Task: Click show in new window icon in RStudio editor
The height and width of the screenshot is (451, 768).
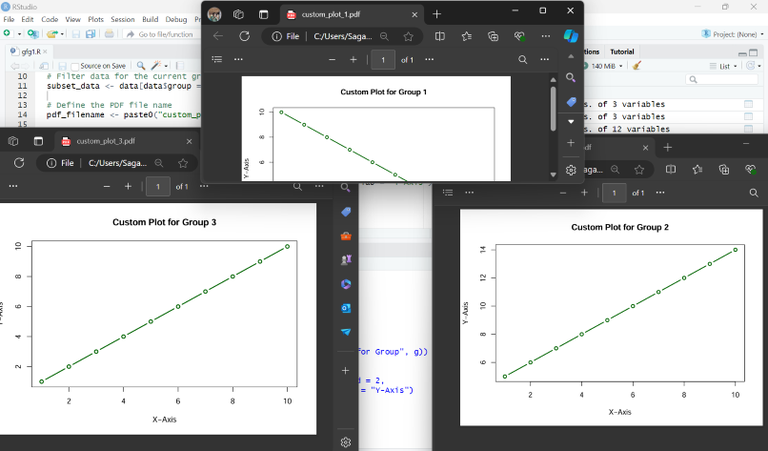Action: [44, 66]
